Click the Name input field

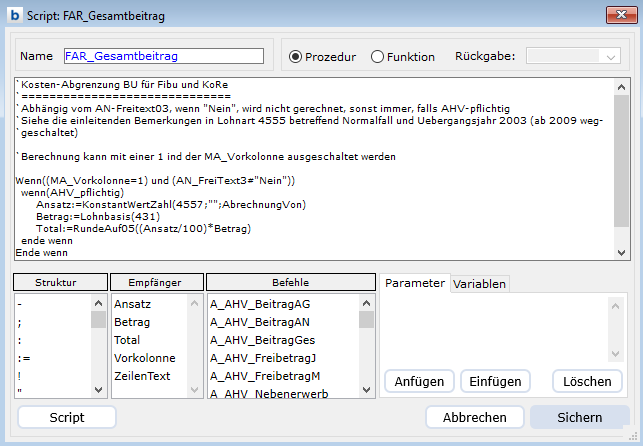pyautogui.click(x=163, y=56)
